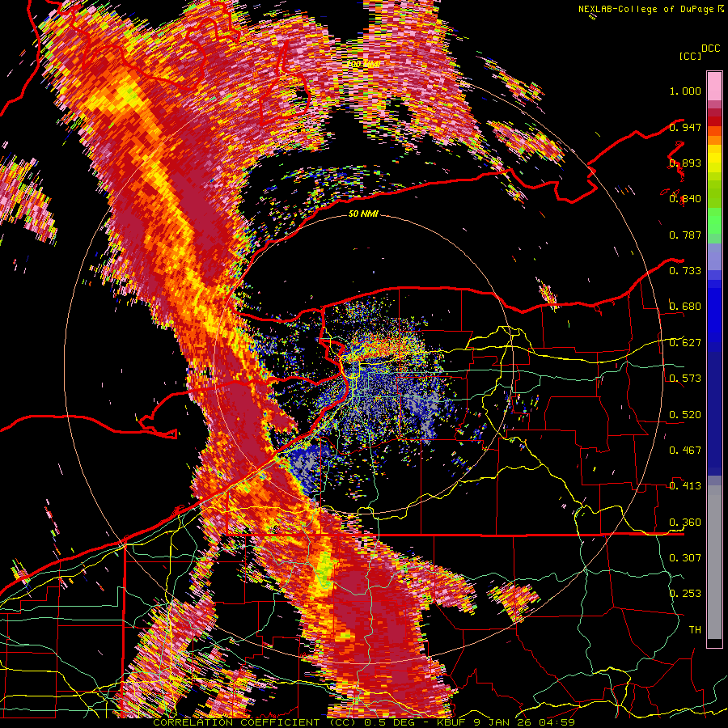Select the 0.573 scale value
The image size is (728, 728).
(685, 379)
